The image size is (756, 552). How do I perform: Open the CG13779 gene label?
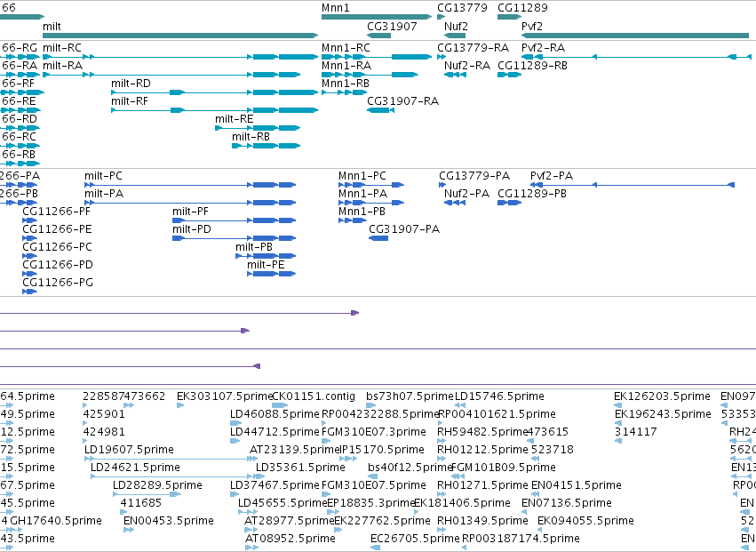point(462,8)
